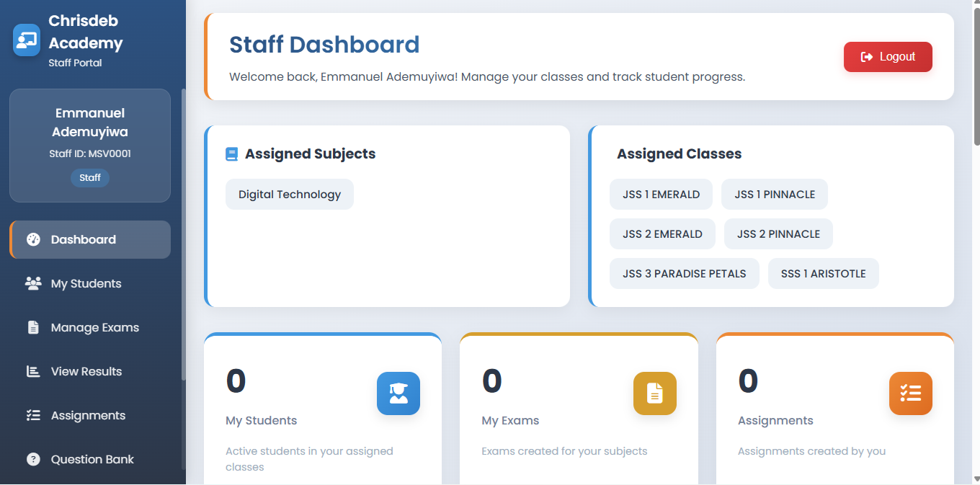The height and width of the screenshot is (485, 980).
Task: Click the Staff role badge under Emmanuel Ademuyiwa
Action: point(89,177)
